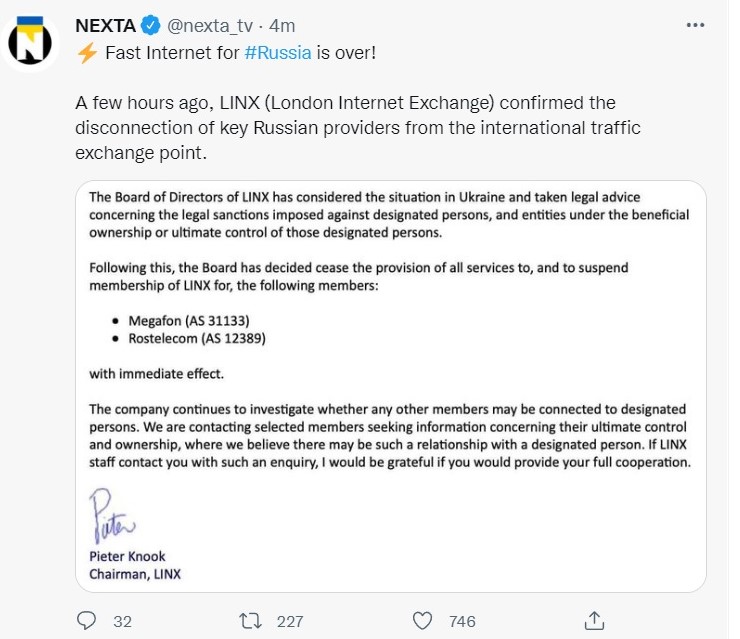Screen dimensions: 740x639
Task: Open the tweet's more options menu
Action: point(694,25)
